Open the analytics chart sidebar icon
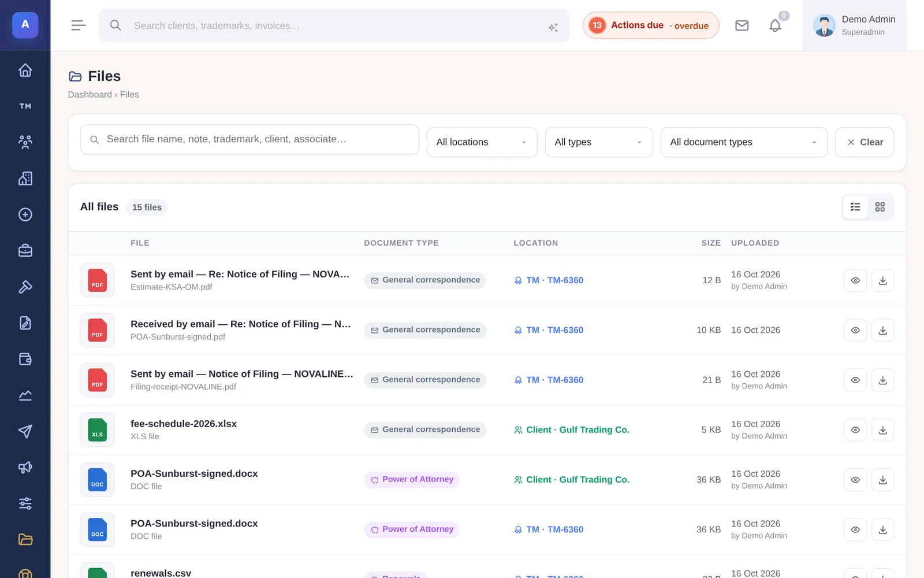Image resolution: width=924 pixels, height=578 pixels. 25,395
